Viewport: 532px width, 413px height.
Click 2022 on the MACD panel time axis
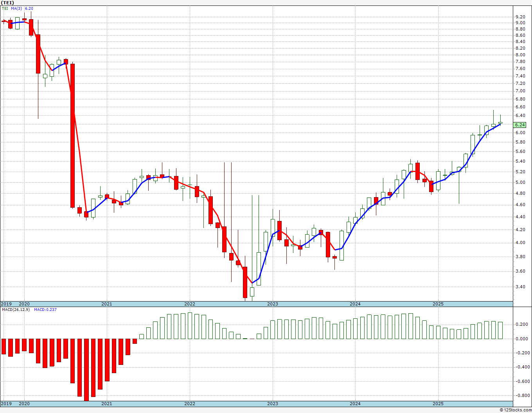(189, 404)
